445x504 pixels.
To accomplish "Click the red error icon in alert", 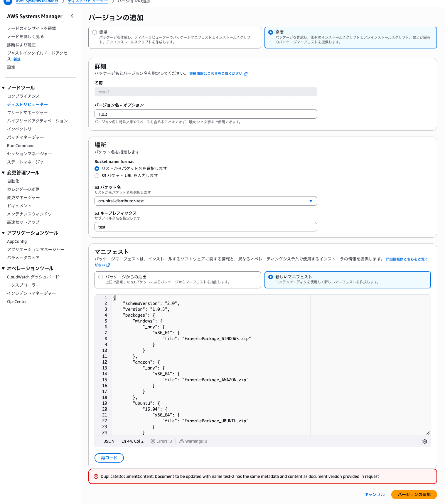I will tap(96, 476).
